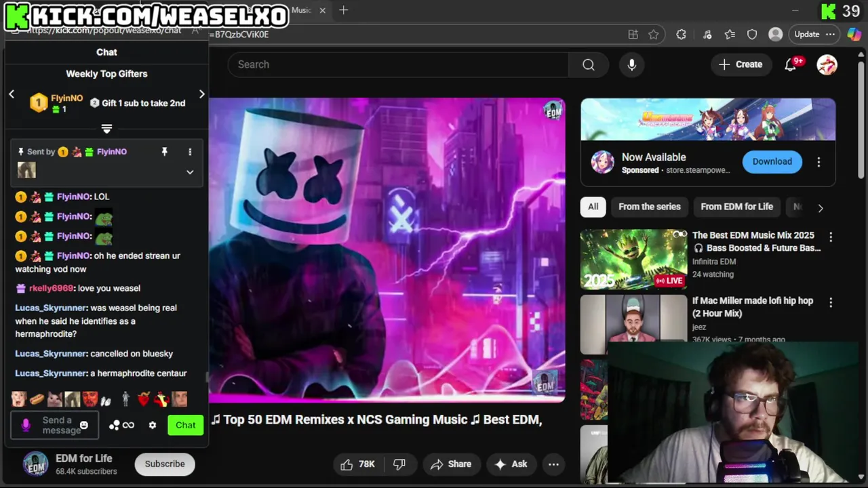Launch the Copilot icon in browser toolbar
The width and height of the screenshot is (868, 488).
coord(854,35)
